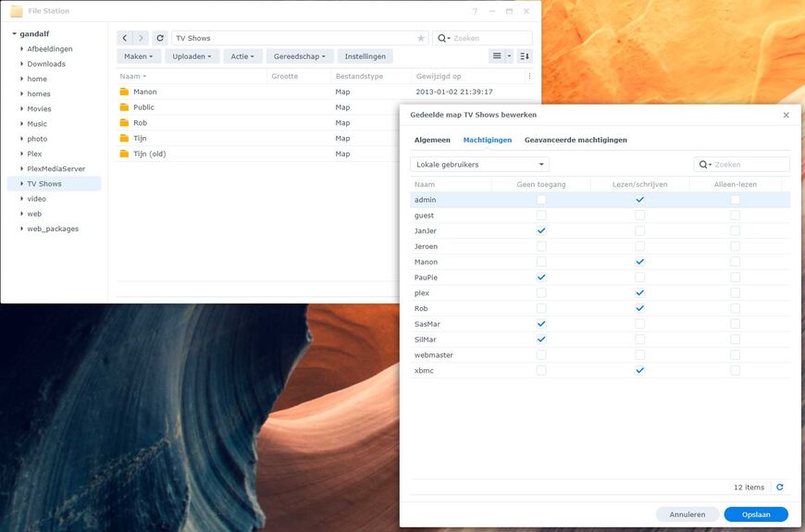Screen dimensions: 805x532
Task: Switch to the Algemeen tab
Action: click(x=432, y=140)
